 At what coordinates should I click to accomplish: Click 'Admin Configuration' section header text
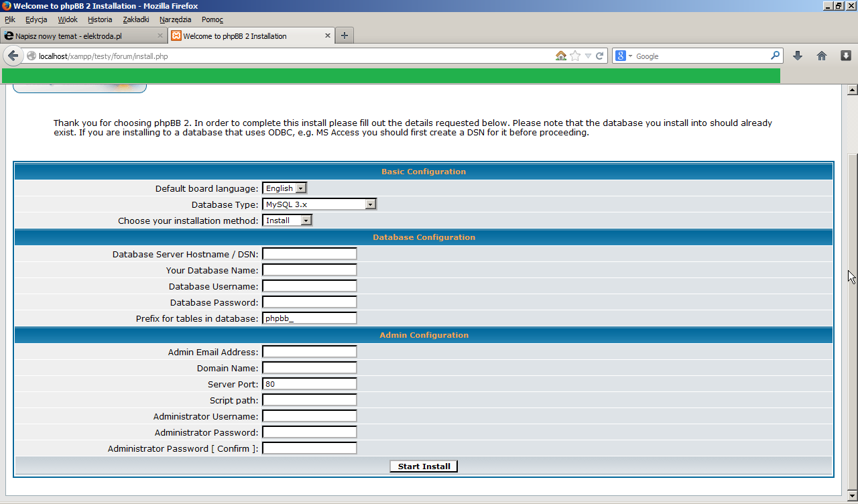(424, 335)
